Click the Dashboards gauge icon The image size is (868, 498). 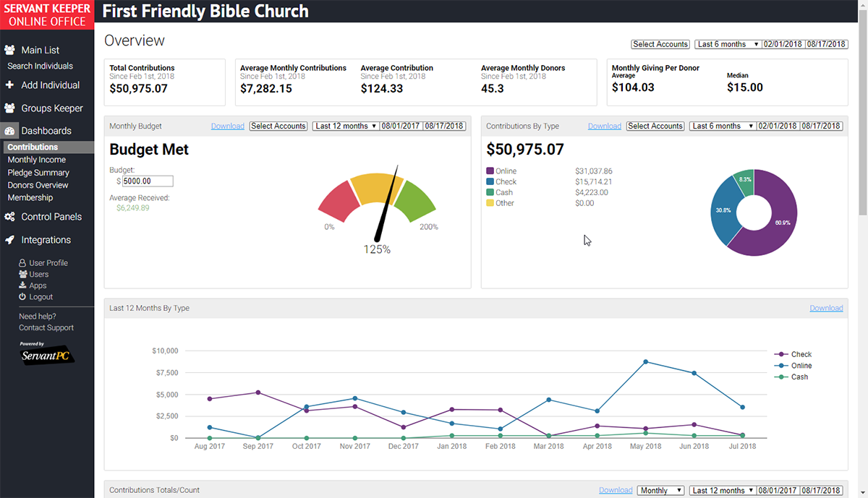[x=10, y=131]
